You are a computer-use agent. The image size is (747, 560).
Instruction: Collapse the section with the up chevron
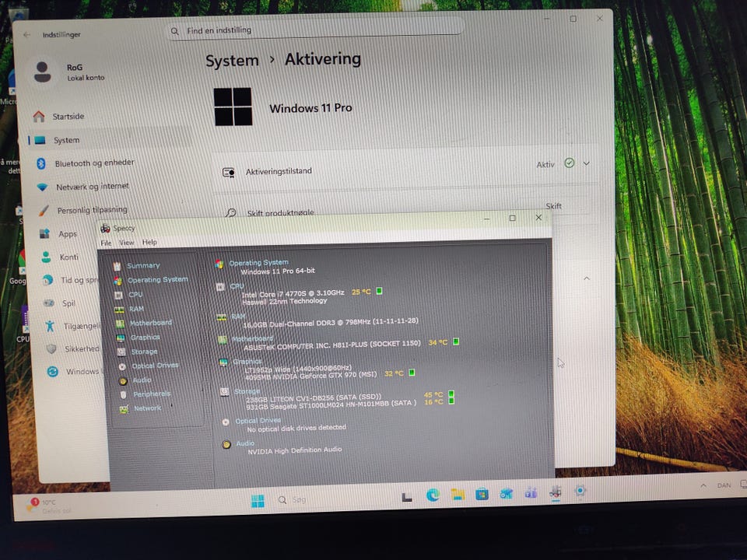coord(587,278)
